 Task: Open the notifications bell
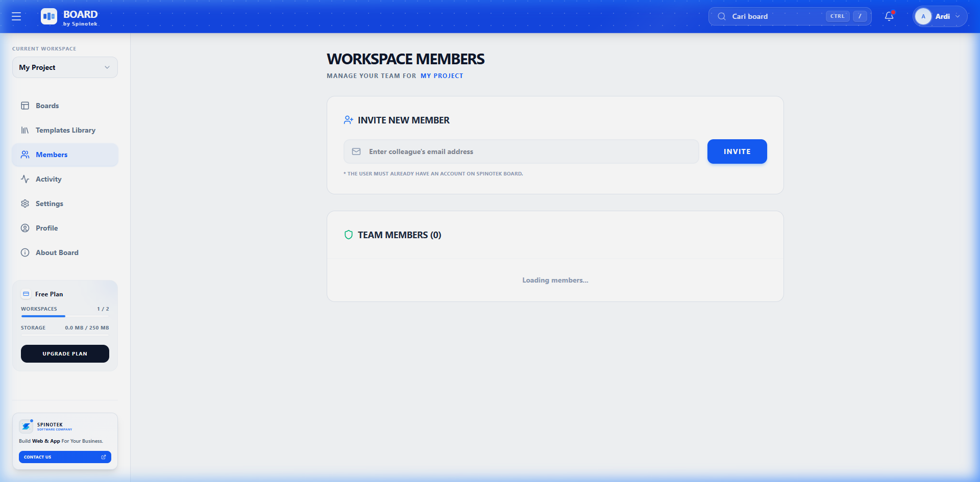click(x=889, y=16)
